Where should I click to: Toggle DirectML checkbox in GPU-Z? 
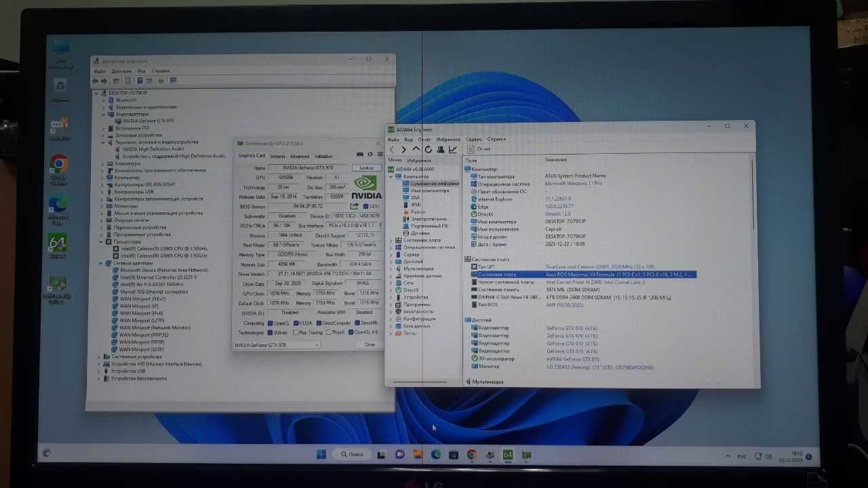(357, 323)
